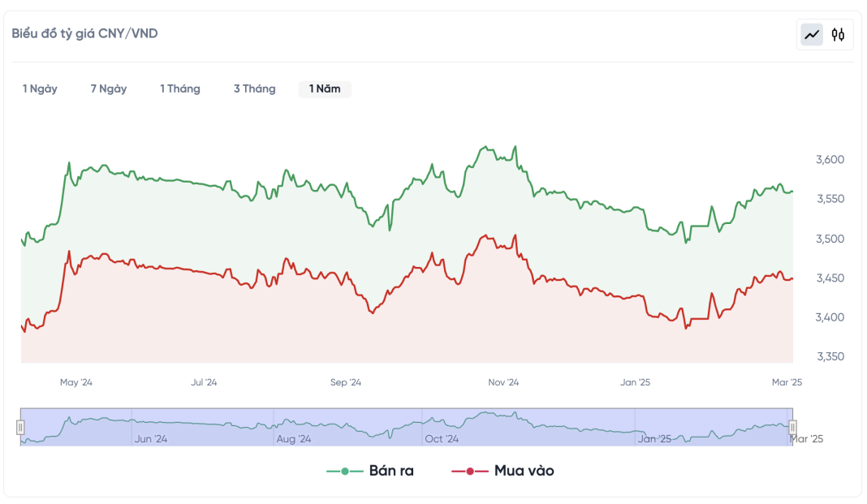Image resolution: width=867 pixels, height=504 pixels.
Task: Switch to line chart view icon
Action: click(812, 34)
